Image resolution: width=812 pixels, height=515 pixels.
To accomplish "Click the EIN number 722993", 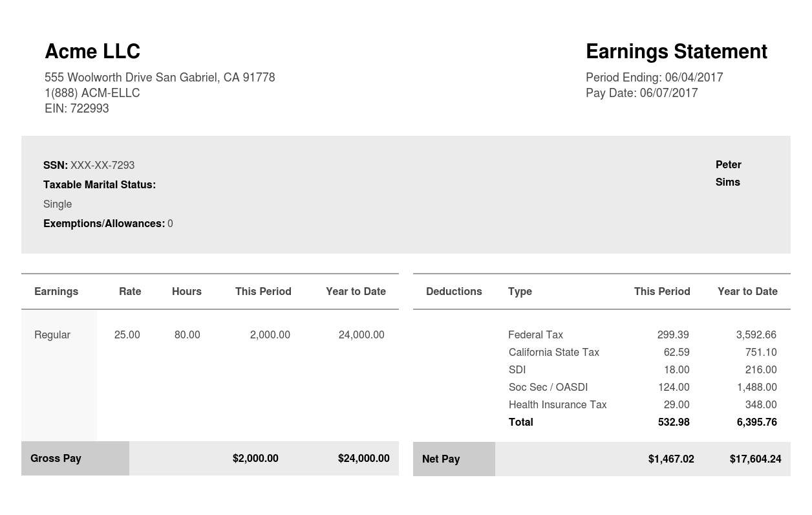I will click(76, 109).
